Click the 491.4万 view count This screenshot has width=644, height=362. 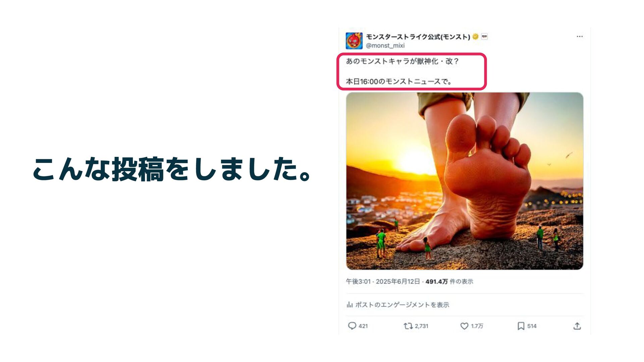point(436,282)
